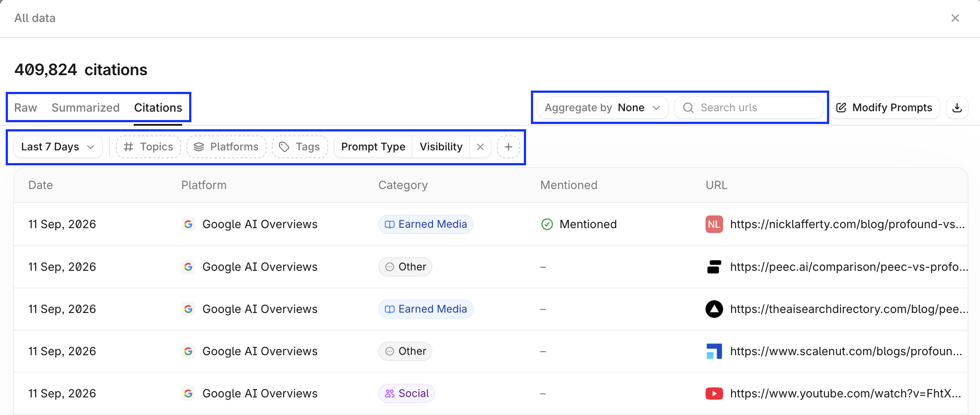The width and height of the screenshot is (980, 415).
Task: Switch to the Raw tab
Action: pos(26,108)
